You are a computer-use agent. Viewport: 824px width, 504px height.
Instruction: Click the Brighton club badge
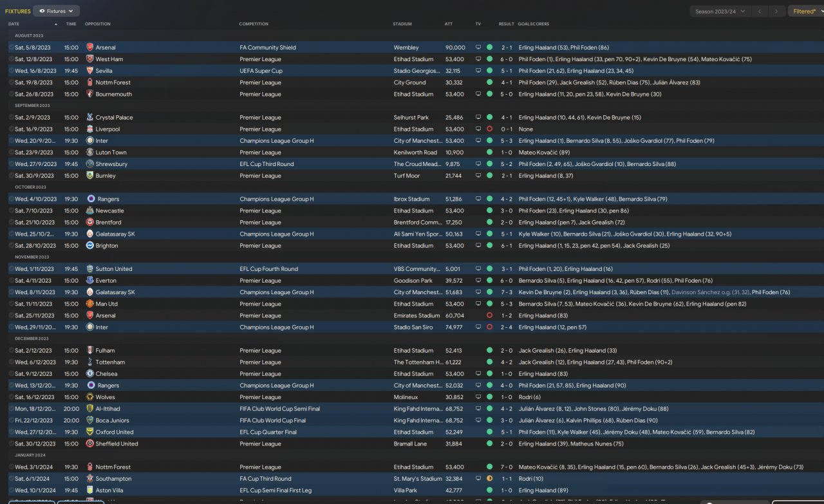[x=89, y=246]
